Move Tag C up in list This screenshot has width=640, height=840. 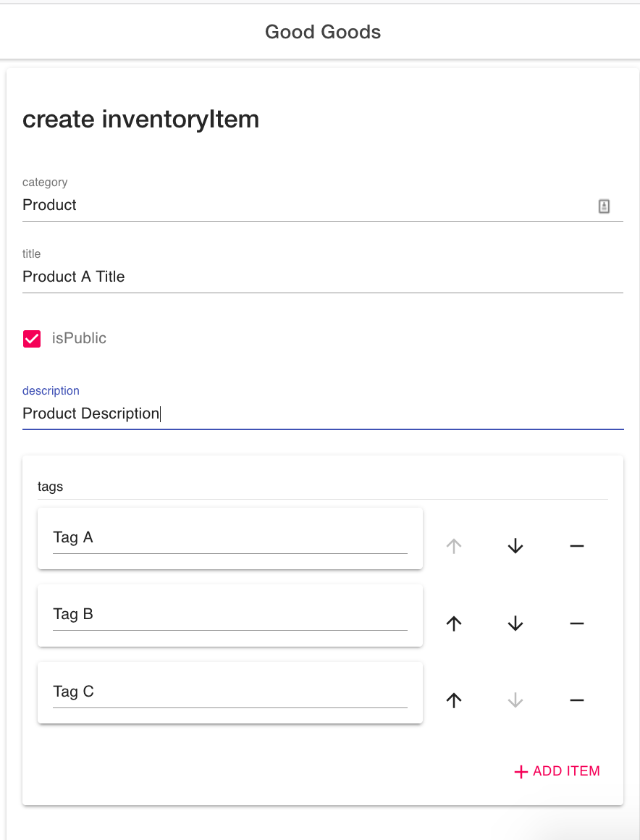454,700
